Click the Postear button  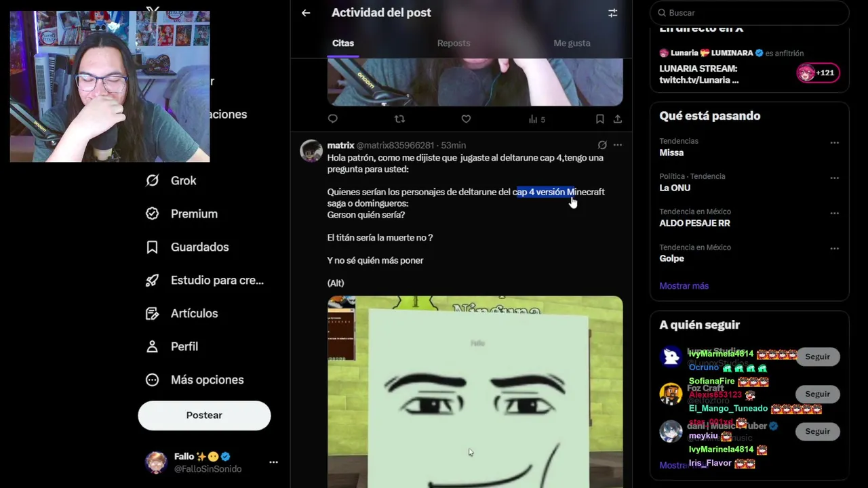coord(204,415)
